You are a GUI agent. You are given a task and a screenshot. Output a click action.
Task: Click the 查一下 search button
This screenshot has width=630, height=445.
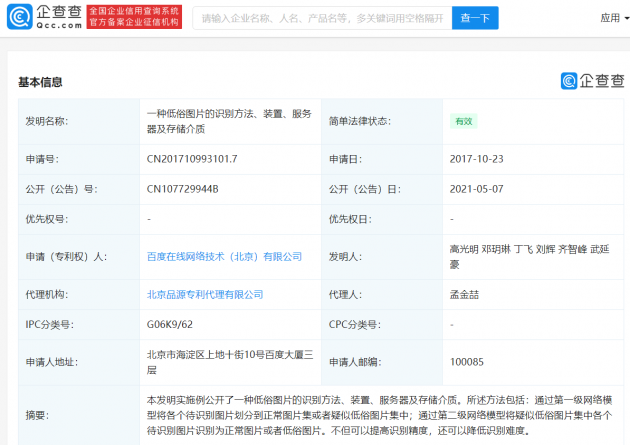click(x=475, y=18)
